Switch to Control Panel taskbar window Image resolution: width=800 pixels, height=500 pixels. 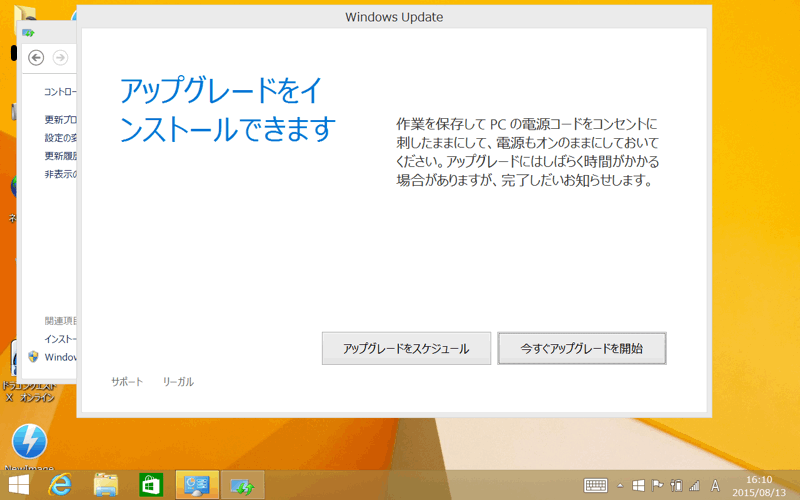[197, 485]
